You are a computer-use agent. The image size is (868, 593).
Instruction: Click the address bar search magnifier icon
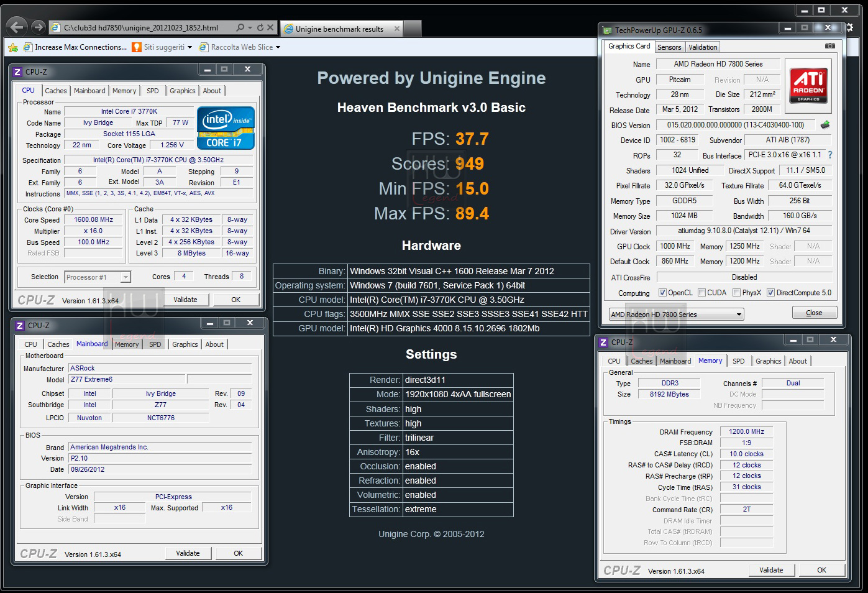pyautogui.click(x=240, y=27)
